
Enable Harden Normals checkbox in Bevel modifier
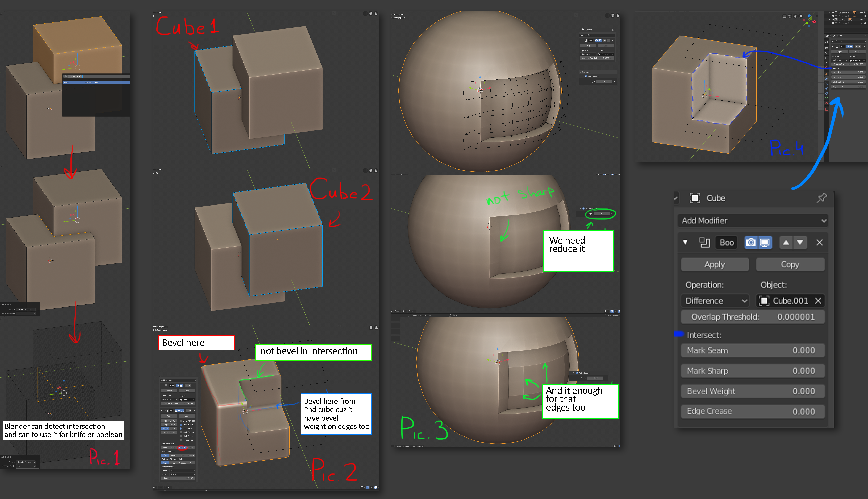point(180,440)
